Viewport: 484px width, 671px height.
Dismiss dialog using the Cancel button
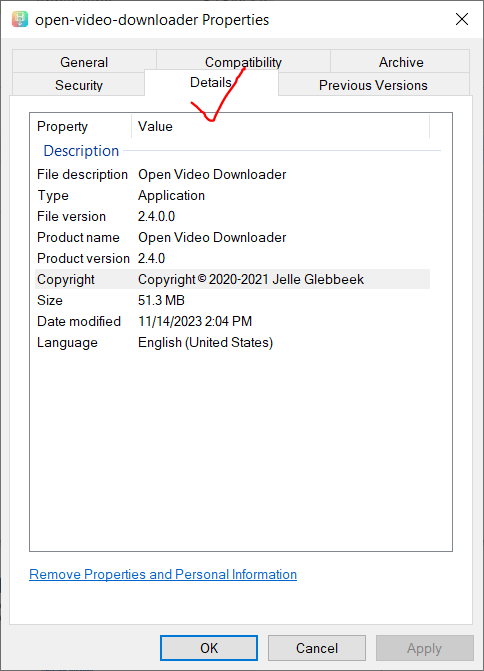tap(317, 648)
